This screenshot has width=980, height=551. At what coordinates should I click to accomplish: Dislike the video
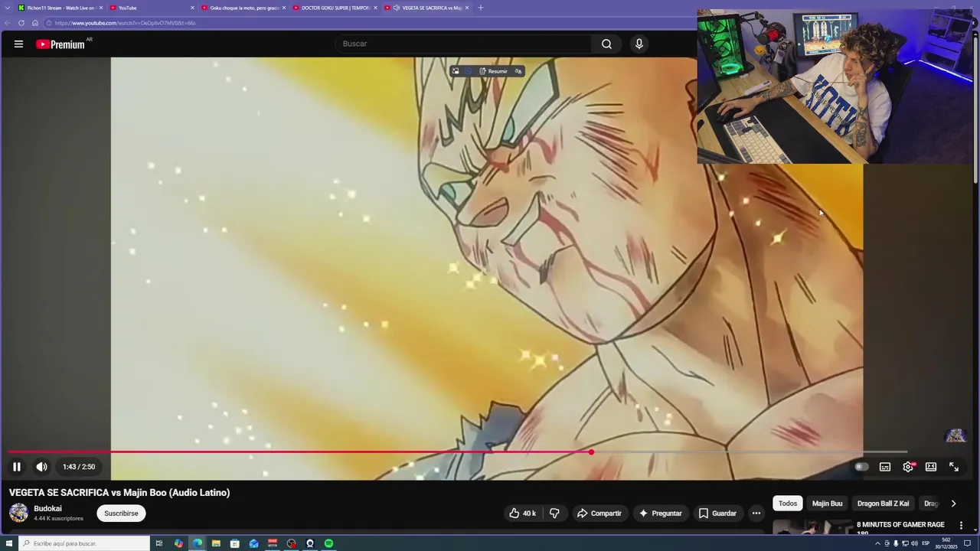point(555,514)
